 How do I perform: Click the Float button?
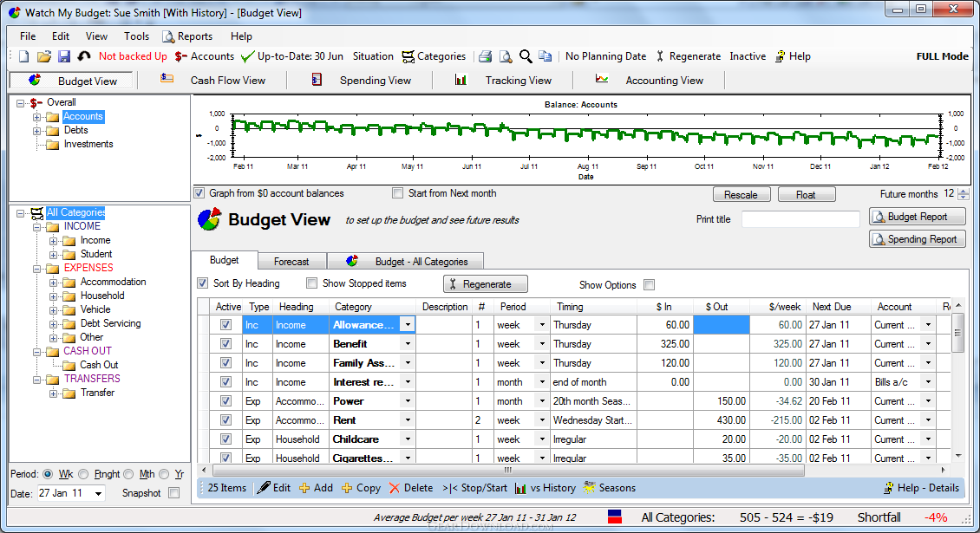click(807, 195)
